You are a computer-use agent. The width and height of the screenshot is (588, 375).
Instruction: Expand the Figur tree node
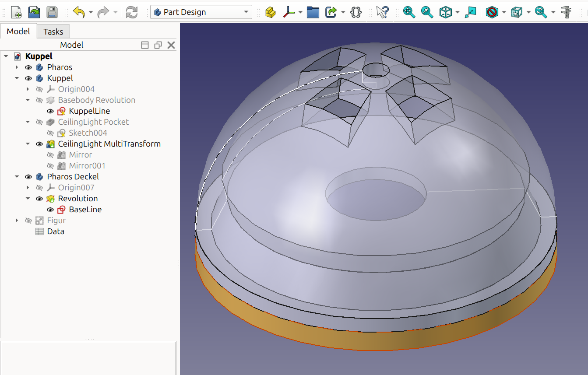coord(17,221)
